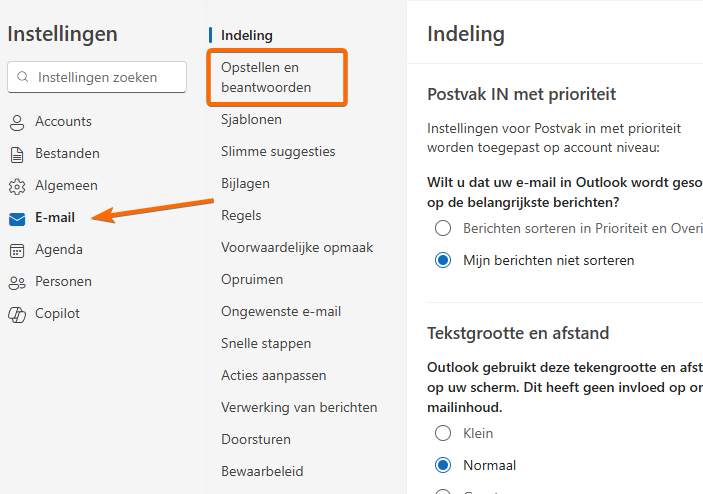Select 'Mijn berichten niet sorteren' option
The height and width of the screenshot is (494, 703).
click(443, 260)
